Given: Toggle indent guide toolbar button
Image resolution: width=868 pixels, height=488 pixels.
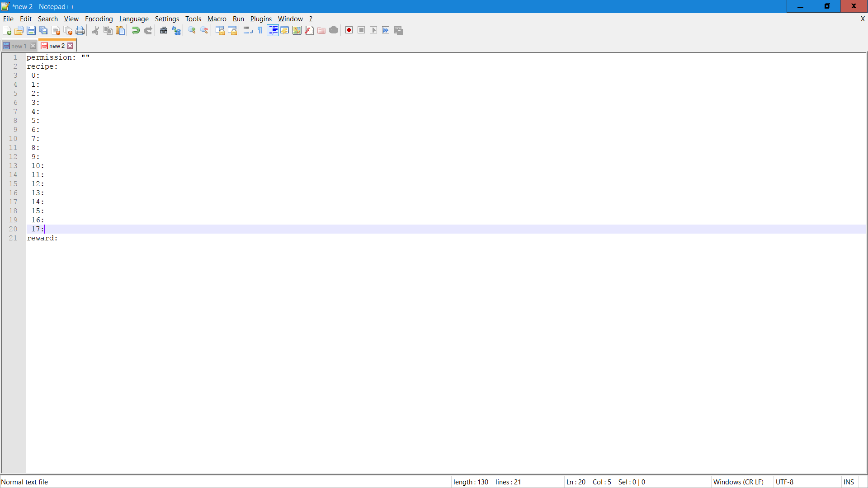Looking at the screenshot, I should point(273,30).
